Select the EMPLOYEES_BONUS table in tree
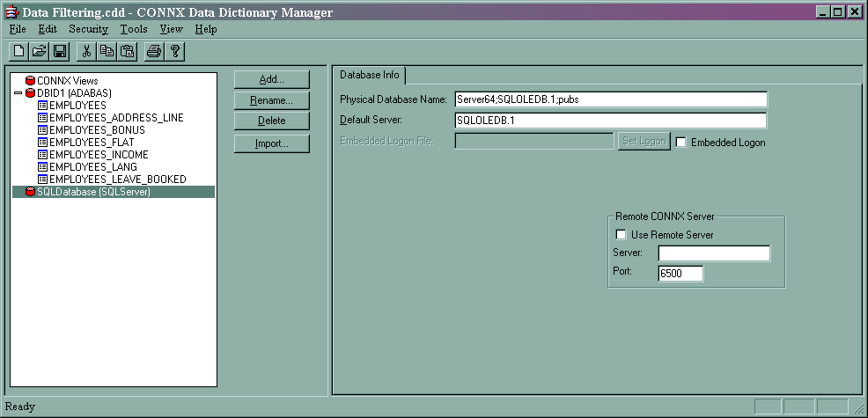The height and width of the screenshot is (418, 868). [97, 129]
